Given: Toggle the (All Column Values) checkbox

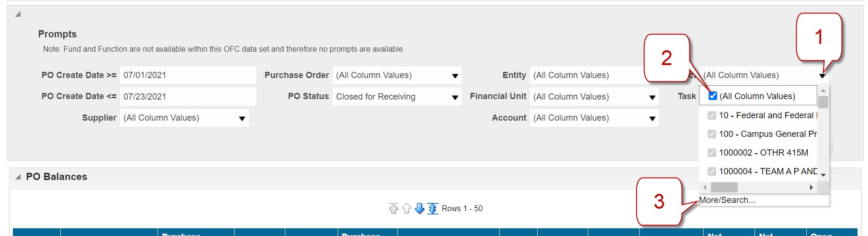Looking at the screenshot, I should (x=712, y=96).
